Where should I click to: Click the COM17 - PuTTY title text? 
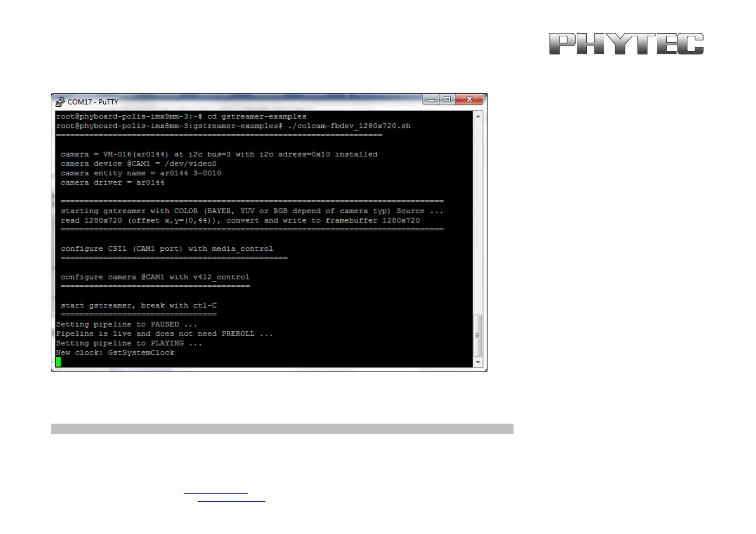[x=93, y=102]
